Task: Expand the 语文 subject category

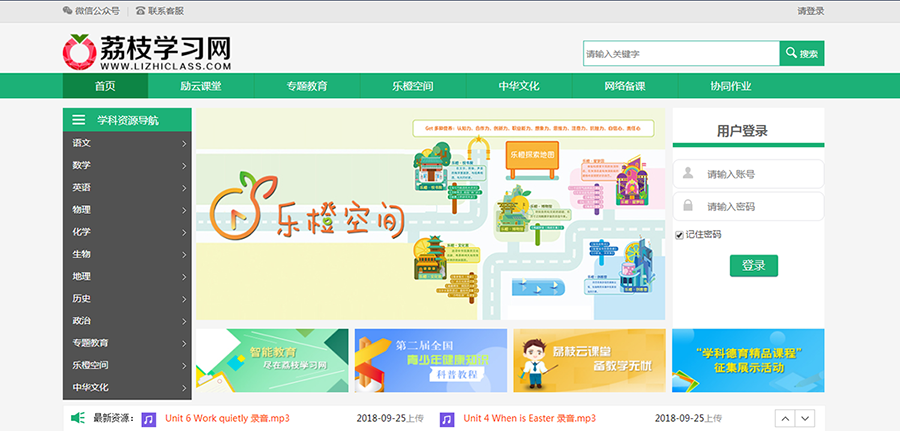Action: click(x=126, y=143)
